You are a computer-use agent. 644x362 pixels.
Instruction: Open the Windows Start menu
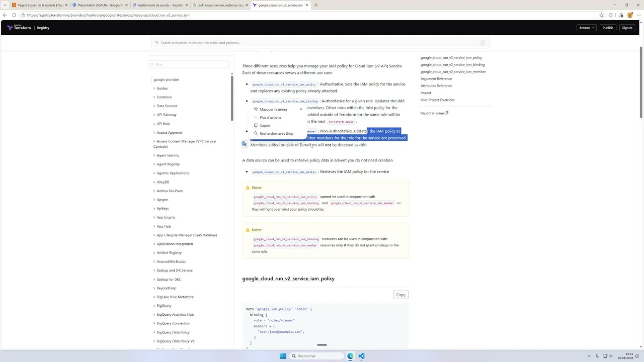coord(284,356)
